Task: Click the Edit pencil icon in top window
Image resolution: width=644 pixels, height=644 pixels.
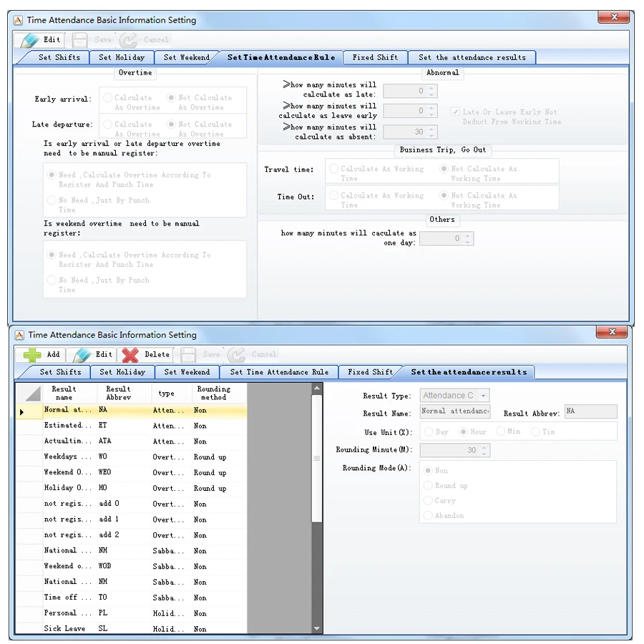Action: [30, 40]
